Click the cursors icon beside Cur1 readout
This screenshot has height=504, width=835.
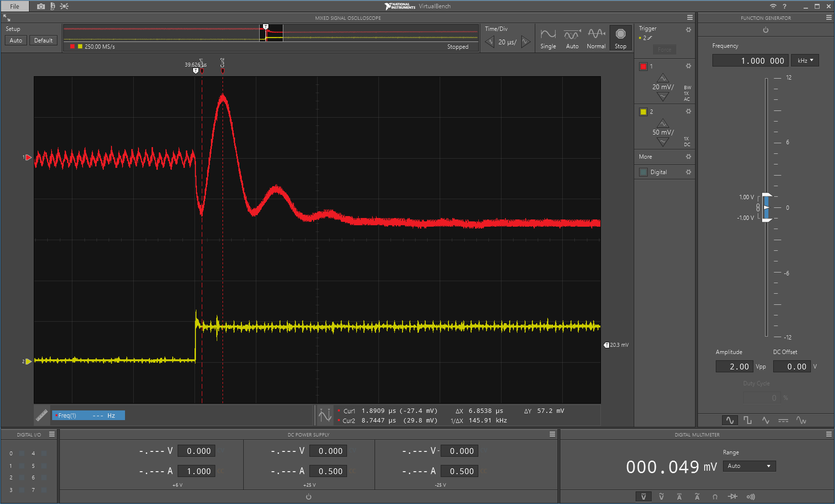(325, 415)
